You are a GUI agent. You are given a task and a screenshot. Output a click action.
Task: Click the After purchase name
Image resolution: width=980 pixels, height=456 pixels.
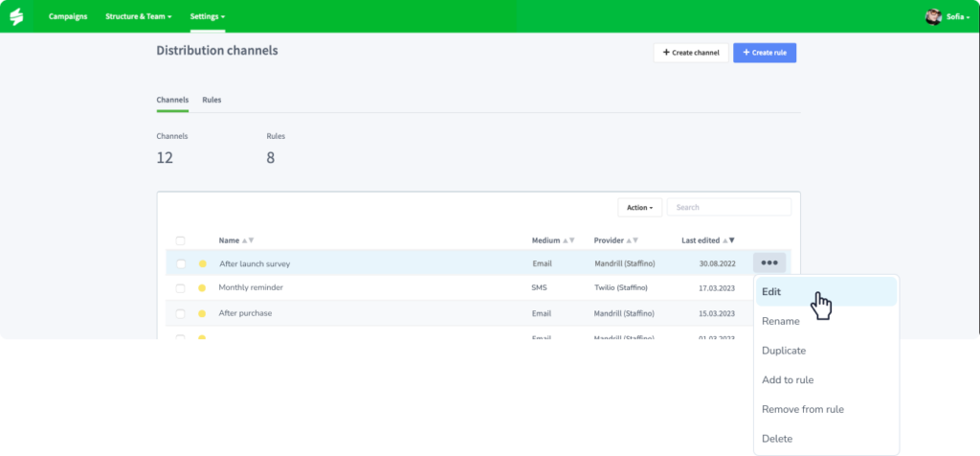[x=245, y=313]
